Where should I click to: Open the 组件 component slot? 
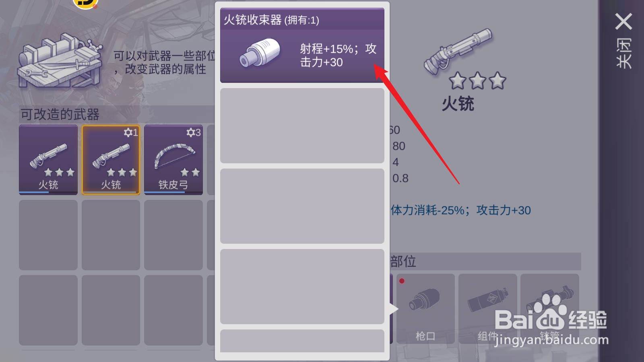487,309
